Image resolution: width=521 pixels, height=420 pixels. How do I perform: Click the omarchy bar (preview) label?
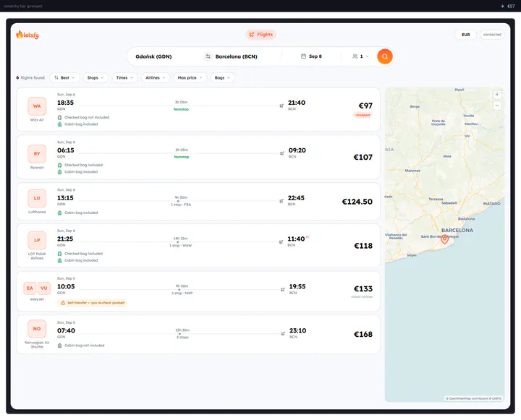[x=23, y=6]
